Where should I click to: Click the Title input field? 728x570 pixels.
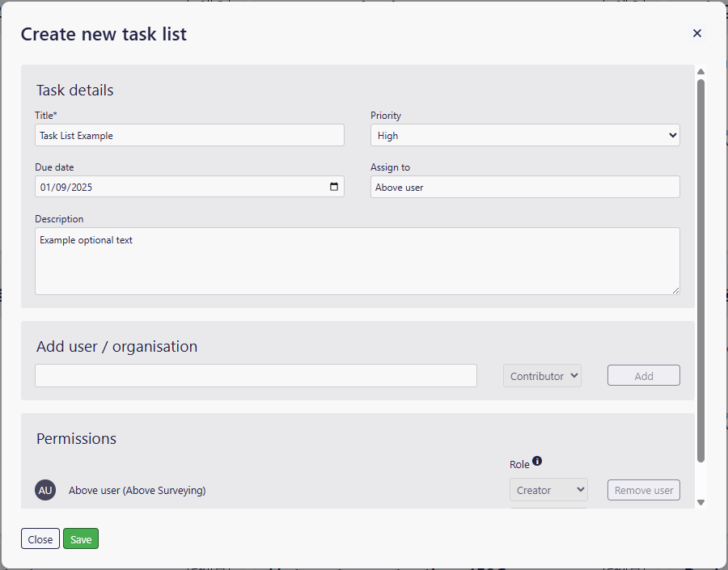coord(189,135)
